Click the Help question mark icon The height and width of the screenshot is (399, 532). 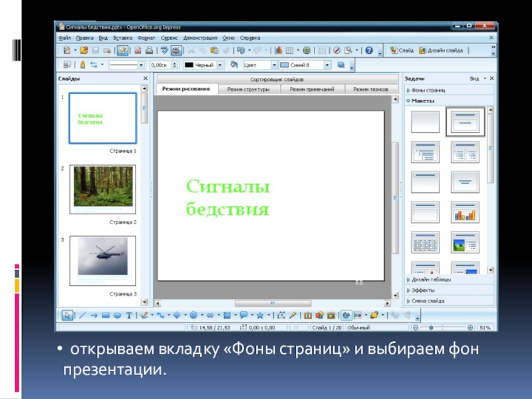point(370,51)
